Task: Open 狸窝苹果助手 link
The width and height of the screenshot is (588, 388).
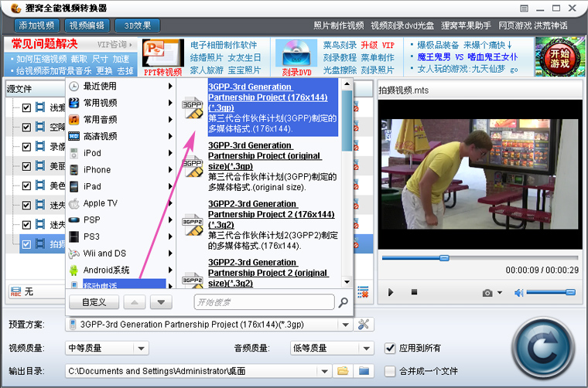Action: coord(466,26)
